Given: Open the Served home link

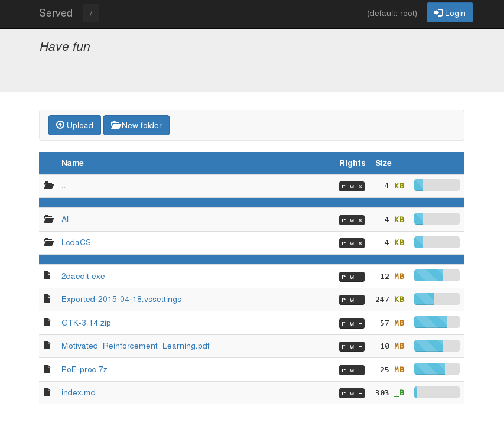Looking at the screenshot, I should [x=56, y=13].
